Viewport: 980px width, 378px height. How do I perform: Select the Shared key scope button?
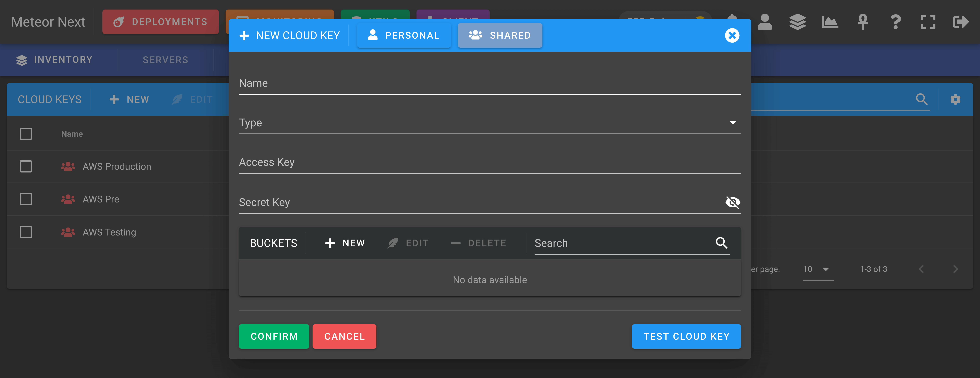500,35
